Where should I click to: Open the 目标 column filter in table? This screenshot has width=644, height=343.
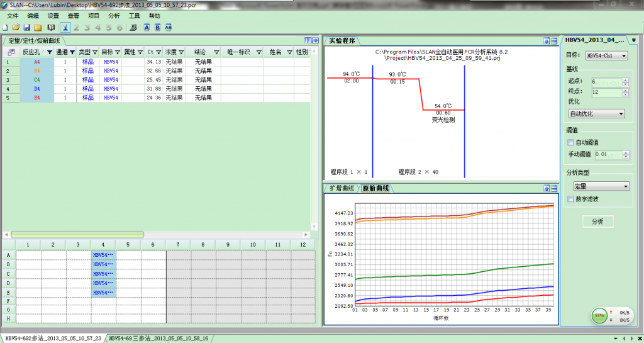pos(118,52)
